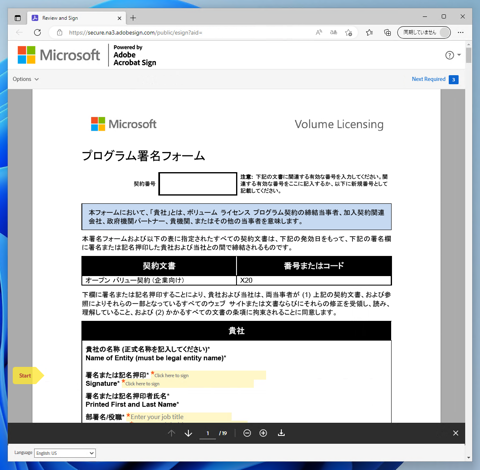Screen dimensions: 480x470
Task: Click the address bar URL
Action: coord(135,33)
